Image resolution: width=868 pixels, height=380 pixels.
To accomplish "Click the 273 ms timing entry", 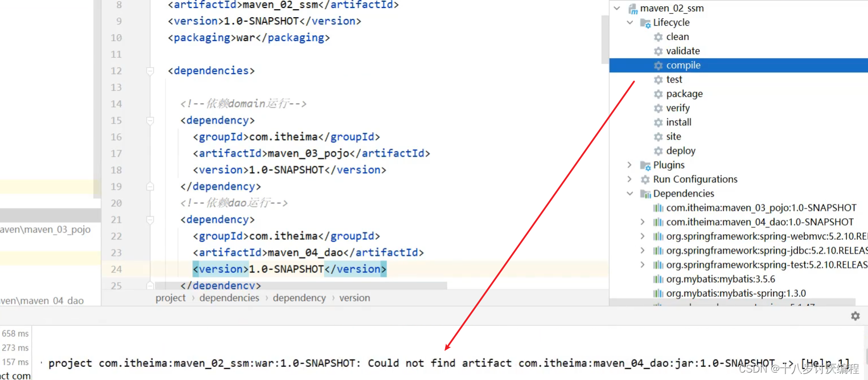I will coord(15,348).
